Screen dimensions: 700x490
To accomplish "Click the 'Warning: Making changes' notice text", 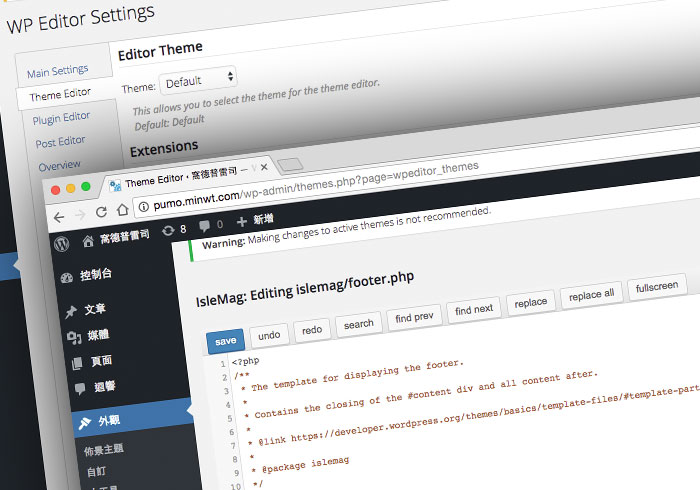I will [x=346, y=228].
